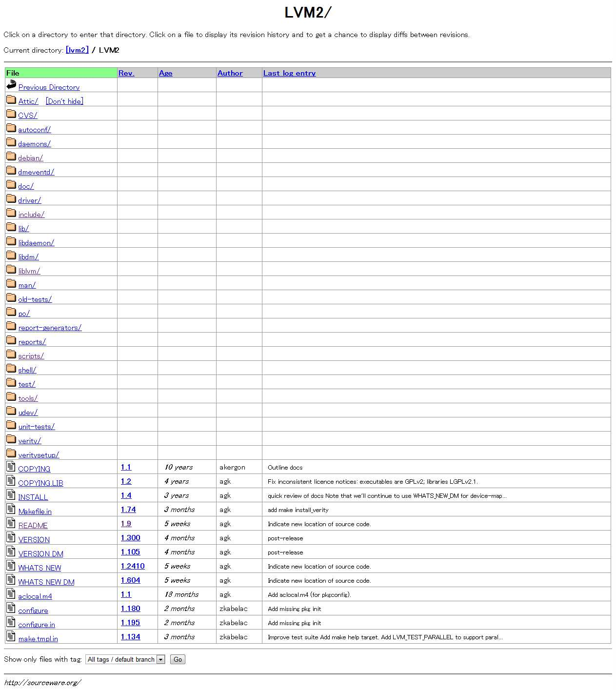616x690 pixels.
Task: View revision 1.2410 of WHATS_NEW
Action: tap(132, 566)
